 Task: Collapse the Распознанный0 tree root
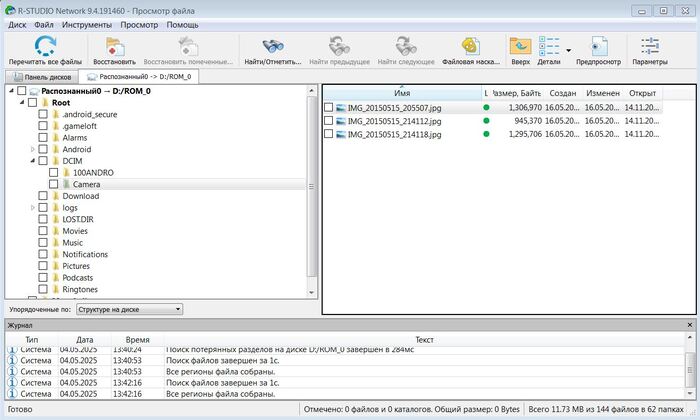(11, 91)
